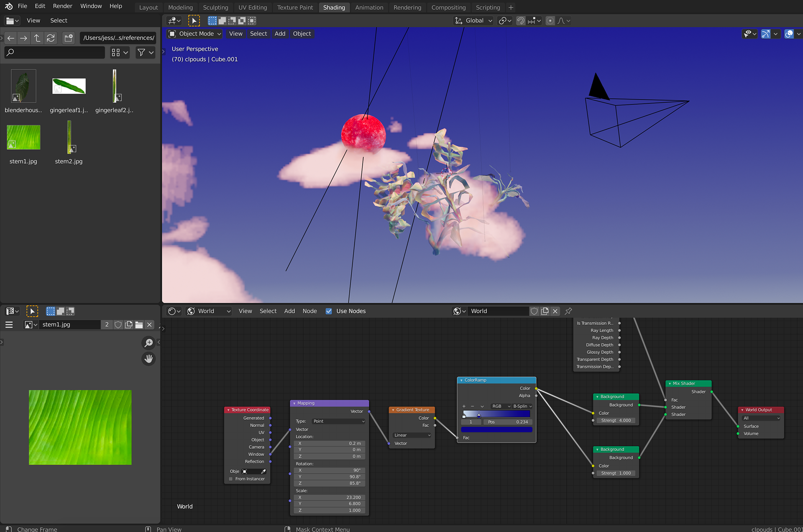Open the node editor Add menu
The height and width of the screenshot is (532, 803).
(x=289, y=311)
